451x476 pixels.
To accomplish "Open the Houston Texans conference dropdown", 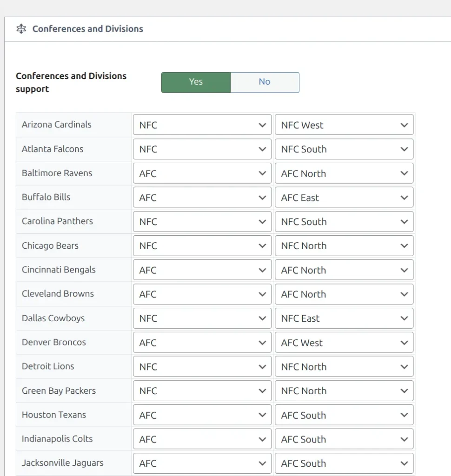I will [x=202, y=415].
